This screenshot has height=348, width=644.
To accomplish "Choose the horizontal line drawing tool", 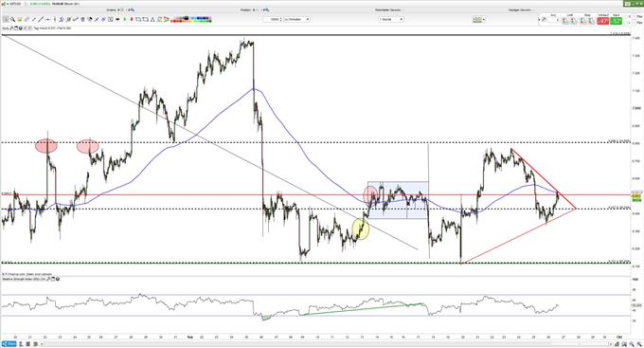I will 47,19.
